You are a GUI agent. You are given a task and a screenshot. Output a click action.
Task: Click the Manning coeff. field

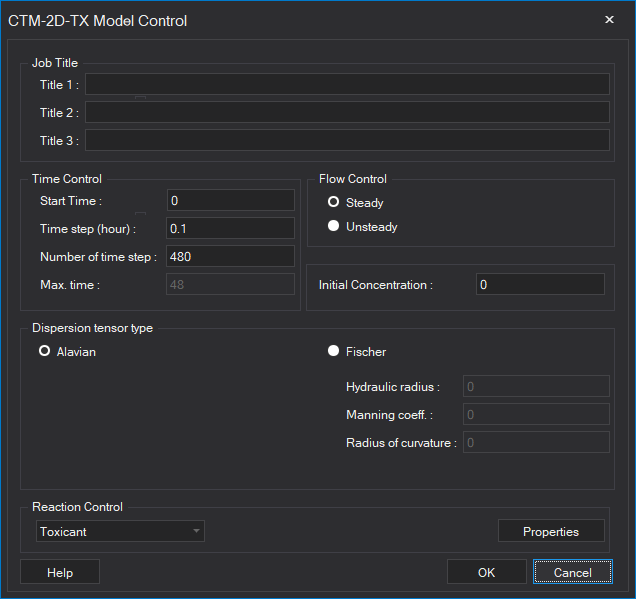[536, 414]
